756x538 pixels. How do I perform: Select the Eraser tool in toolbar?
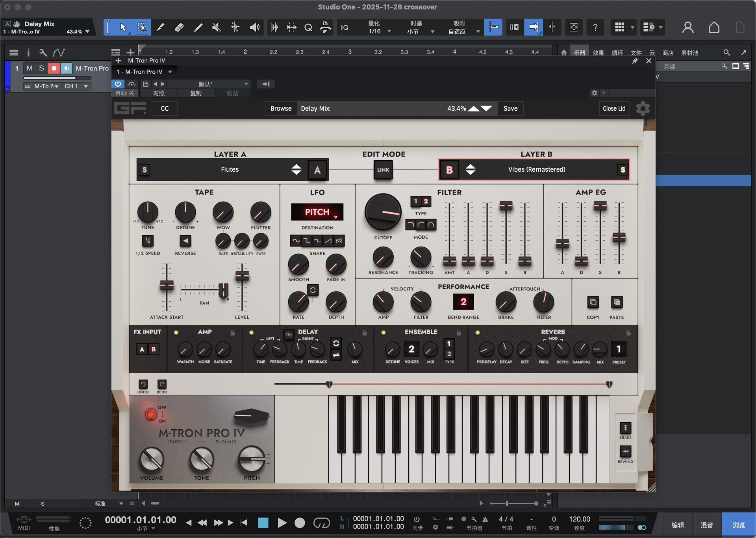coord(179,27)
